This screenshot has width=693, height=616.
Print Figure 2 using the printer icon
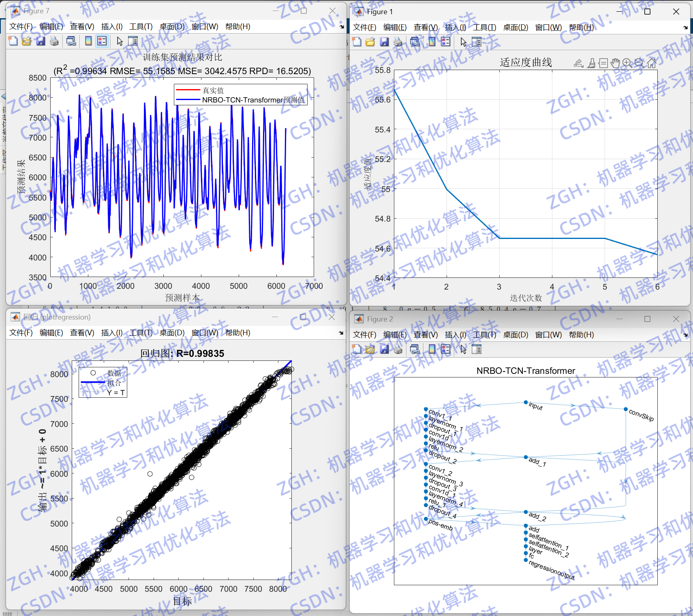(398, 349)
